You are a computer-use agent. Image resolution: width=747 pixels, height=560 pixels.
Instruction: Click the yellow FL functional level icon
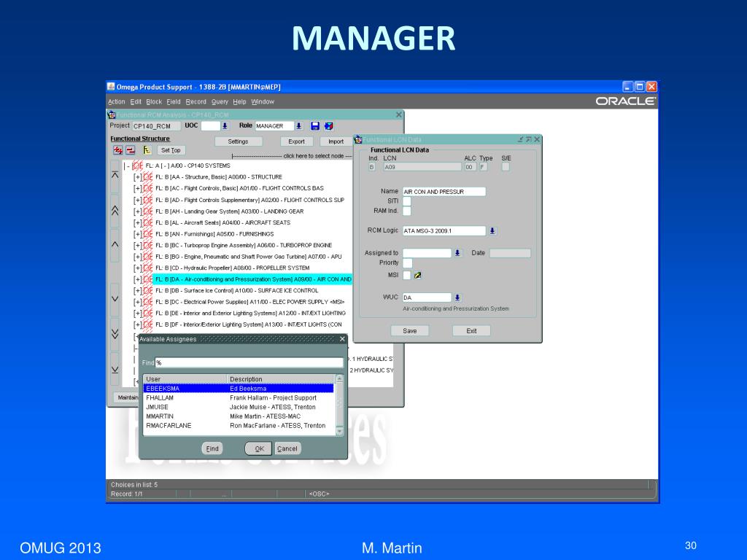point(147,150)
